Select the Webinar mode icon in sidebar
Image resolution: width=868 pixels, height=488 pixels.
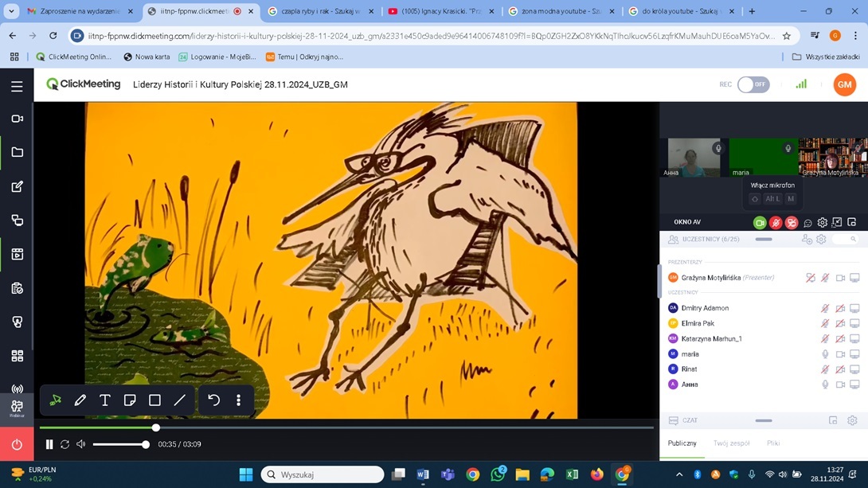[17, 408]
